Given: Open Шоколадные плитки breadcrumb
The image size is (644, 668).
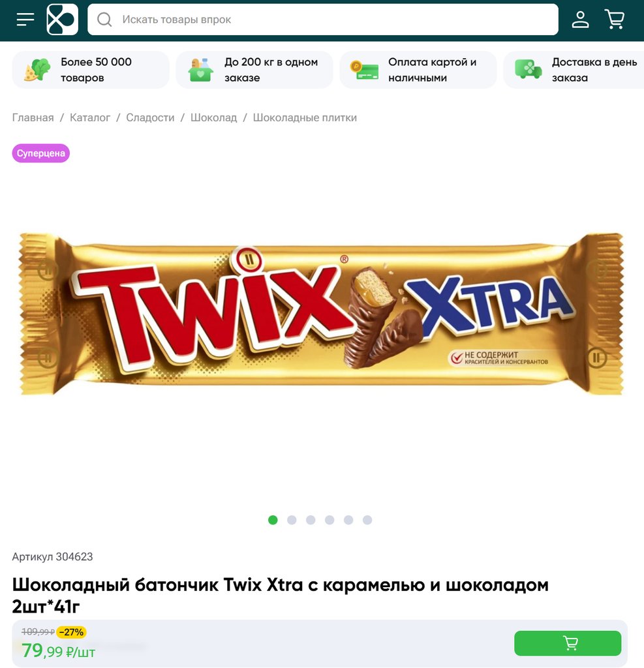Looking at the screenshot, I should coord(305,117).
